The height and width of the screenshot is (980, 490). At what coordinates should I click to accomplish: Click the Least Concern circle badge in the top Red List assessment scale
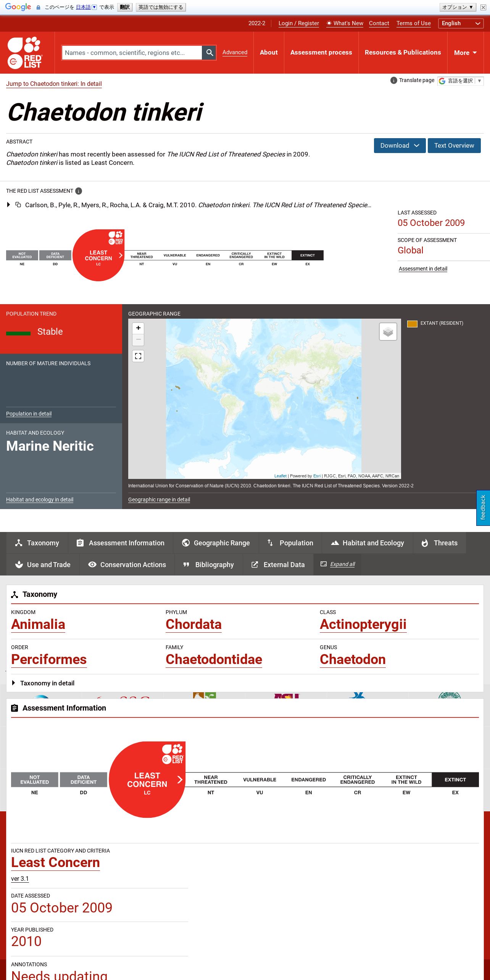98,255
